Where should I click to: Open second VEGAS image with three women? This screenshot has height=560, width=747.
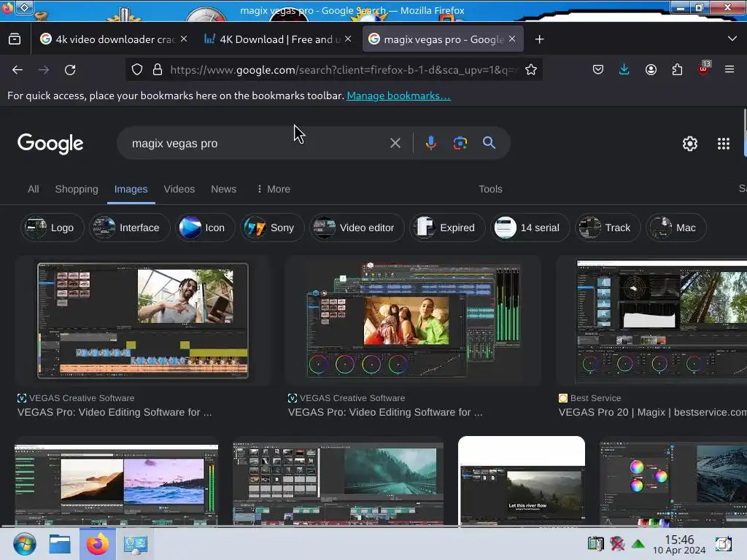[x=413, y=321]
